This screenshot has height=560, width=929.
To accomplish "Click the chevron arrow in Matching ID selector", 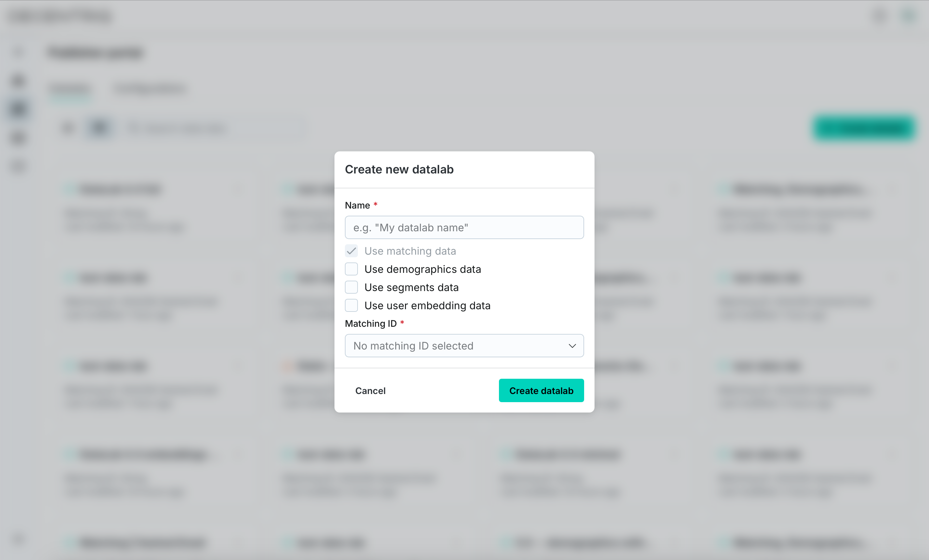I will coord(572,346).
